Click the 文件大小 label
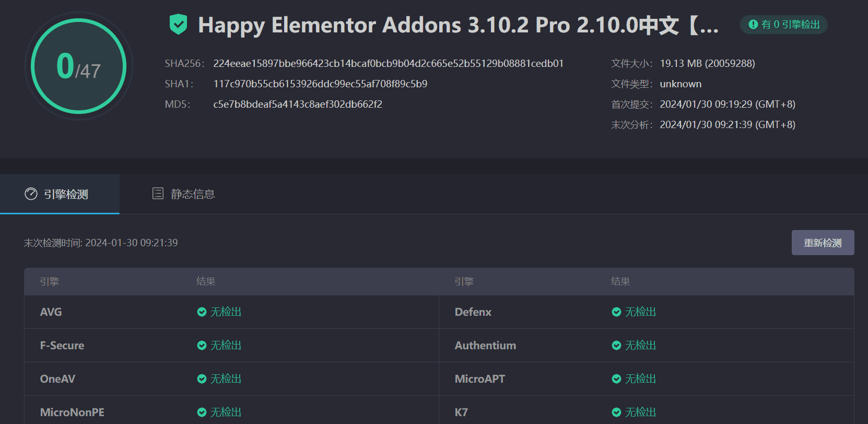 [632, 63]
